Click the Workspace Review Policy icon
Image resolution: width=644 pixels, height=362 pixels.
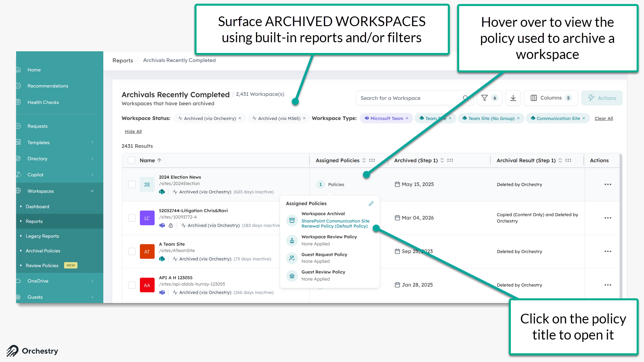(x=292, y=240)
